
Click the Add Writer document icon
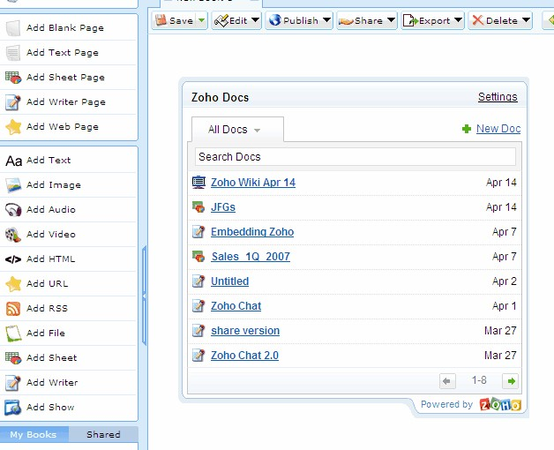click(13, 383)
